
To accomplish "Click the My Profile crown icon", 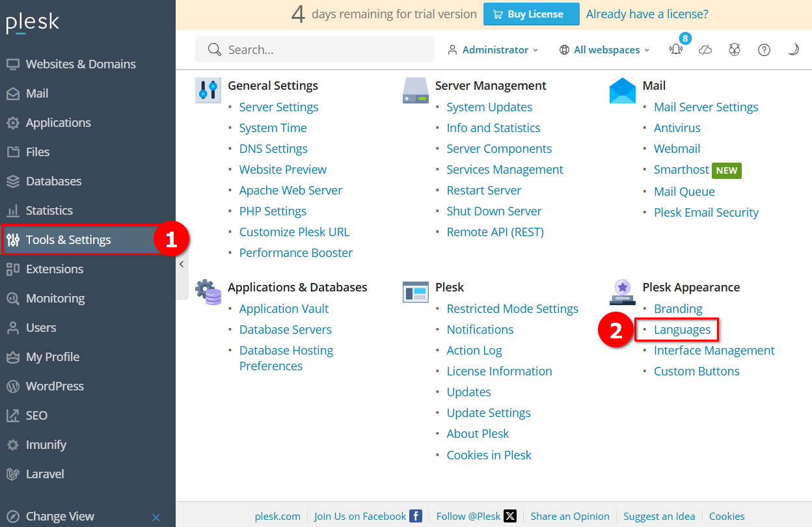I will 13,357.
